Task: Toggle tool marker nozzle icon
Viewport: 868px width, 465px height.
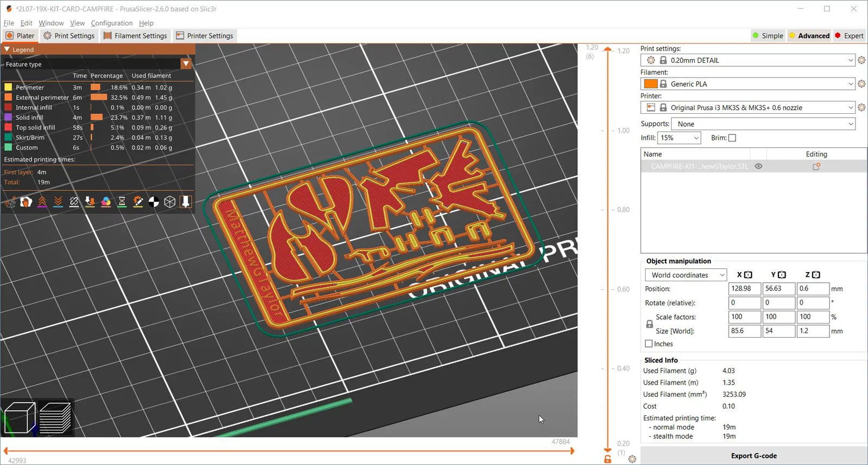Action: 186,202
